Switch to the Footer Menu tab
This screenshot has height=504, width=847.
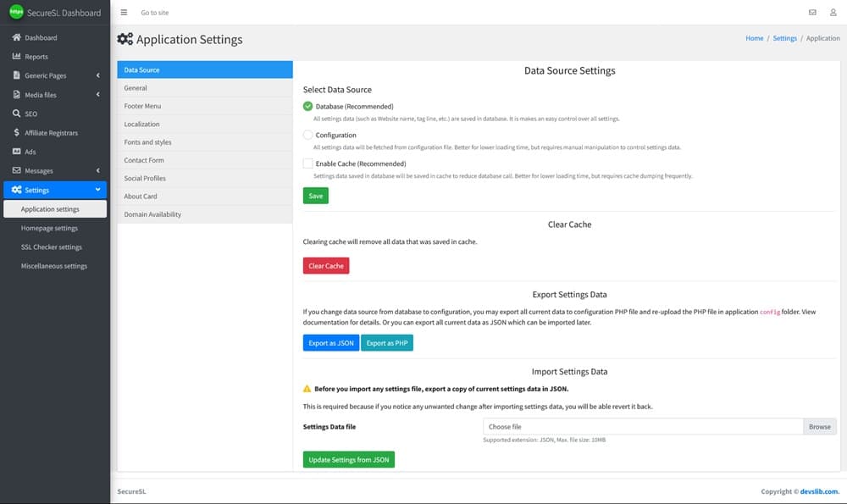tap(142, 106)
